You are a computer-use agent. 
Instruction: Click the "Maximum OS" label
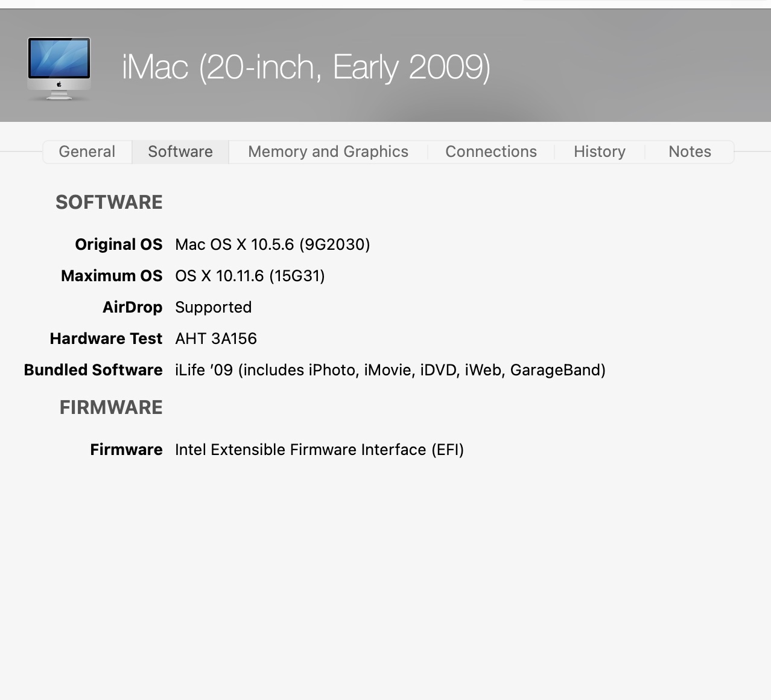pyautogui.click(x=112, y=276)
